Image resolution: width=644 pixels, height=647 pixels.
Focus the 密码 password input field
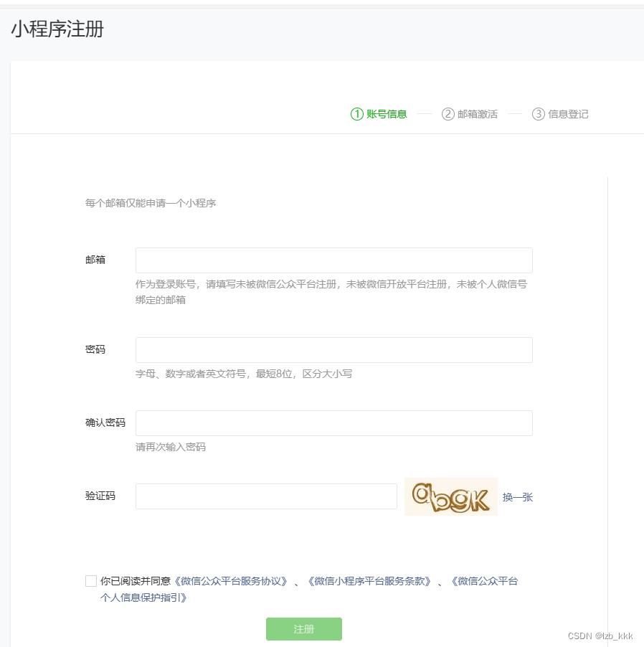click(333, 350)
